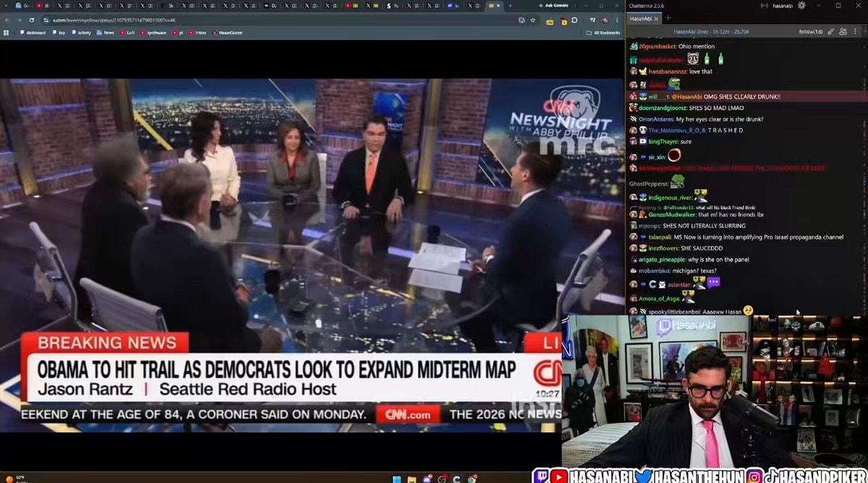Open the three-dot split menu in Chatterino
Viewport: 868px width, 483px height.
(x=856, y=32)
